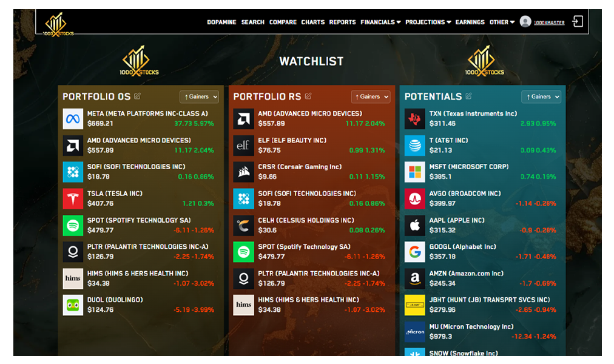The image size is (614, 364).
Task: Click the Broadcom logo
Action: pos(414,199)
